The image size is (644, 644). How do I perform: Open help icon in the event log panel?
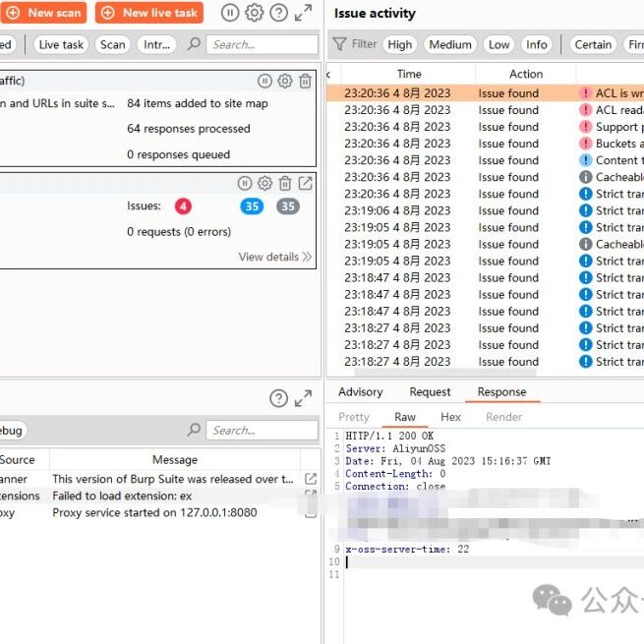278,398
